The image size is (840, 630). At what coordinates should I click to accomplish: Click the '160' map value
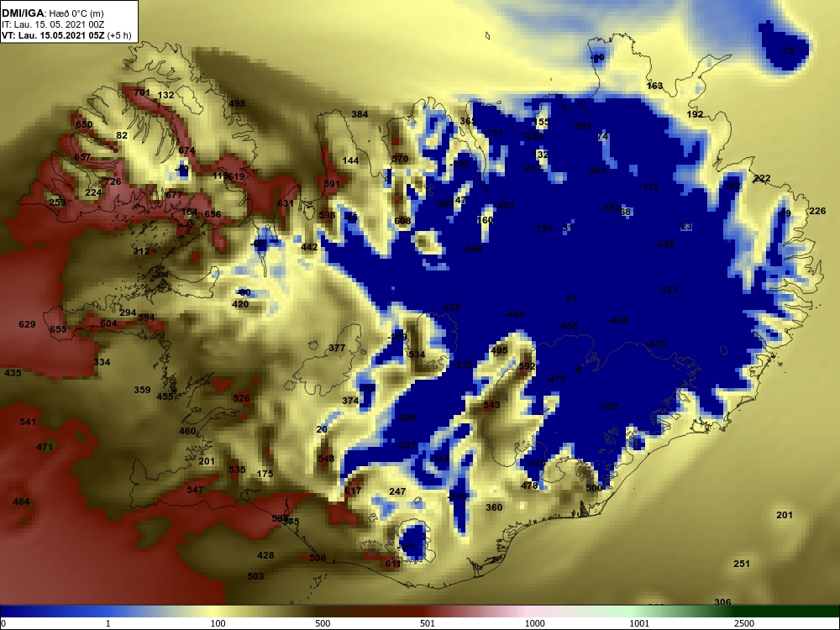485,220
